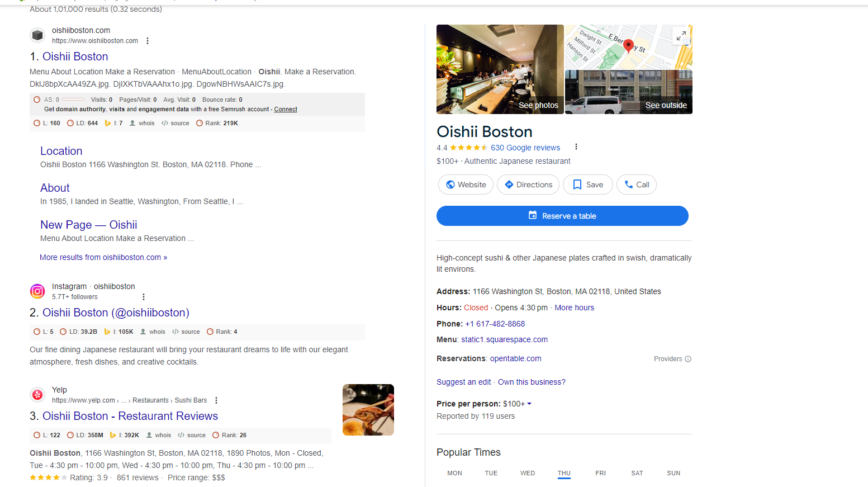
Task: Open the See outside street view image
Action: pos(629,92)
